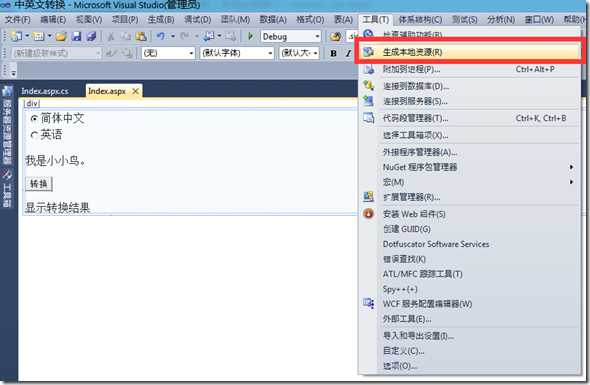Click the Paste clipboard icon

point(141,37)
